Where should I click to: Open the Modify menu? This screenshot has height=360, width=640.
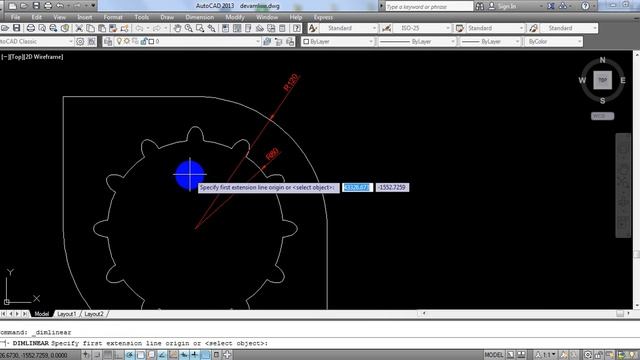tap(235, 17)
